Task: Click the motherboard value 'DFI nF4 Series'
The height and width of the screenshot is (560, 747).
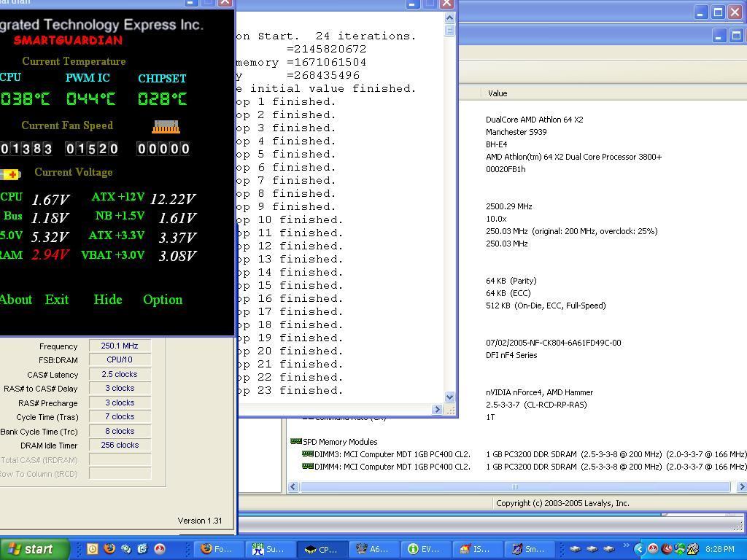Action: [x=511, y=355]
